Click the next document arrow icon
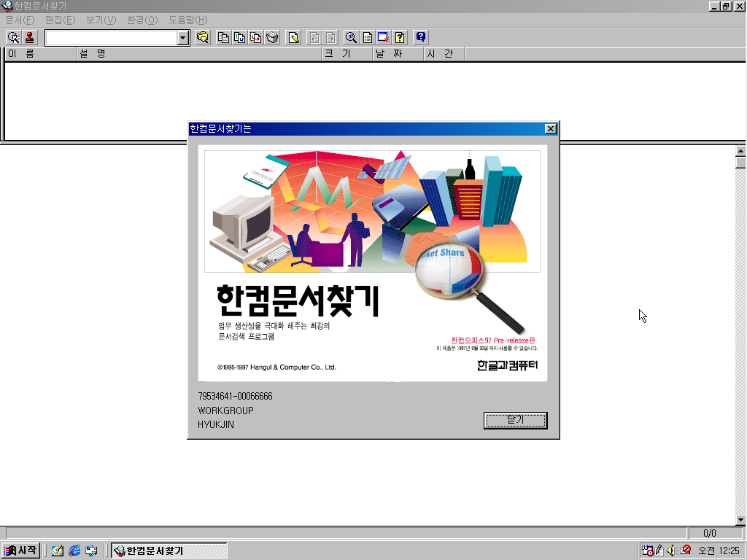Viewport: 747px width, 560px height. pyautogui.click(x=330, y=38)
